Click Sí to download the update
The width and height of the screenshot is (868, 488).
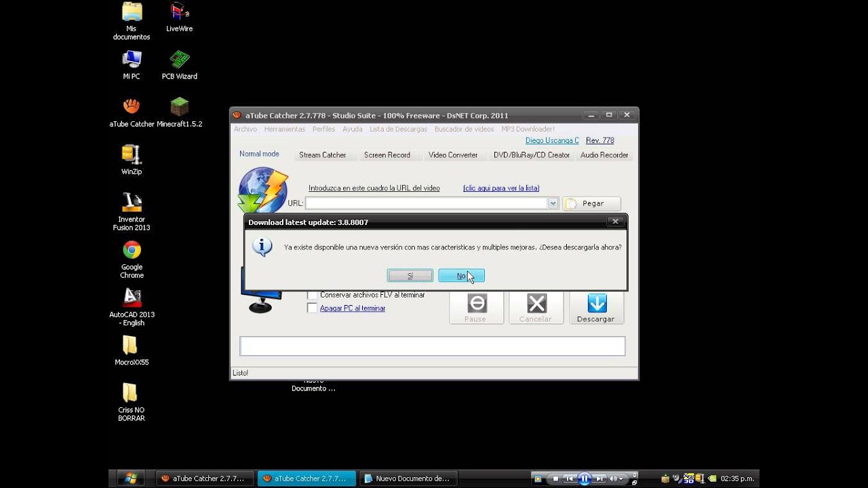point(410,276)
